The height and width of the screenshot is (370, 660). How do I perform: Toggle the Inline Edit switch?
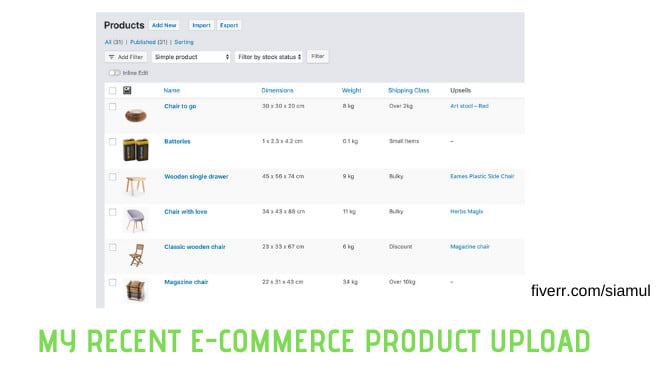click(114, 73)
